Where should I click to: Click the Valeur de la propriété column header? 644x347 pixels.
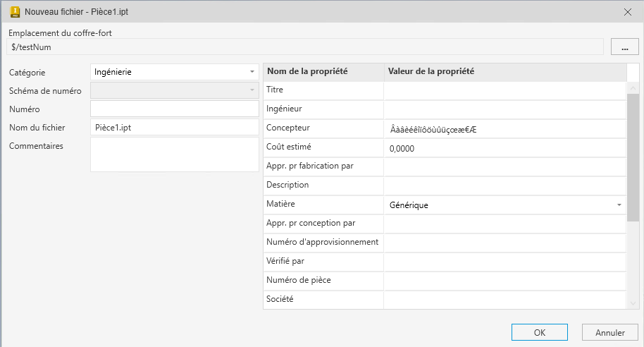click(504, 71)
